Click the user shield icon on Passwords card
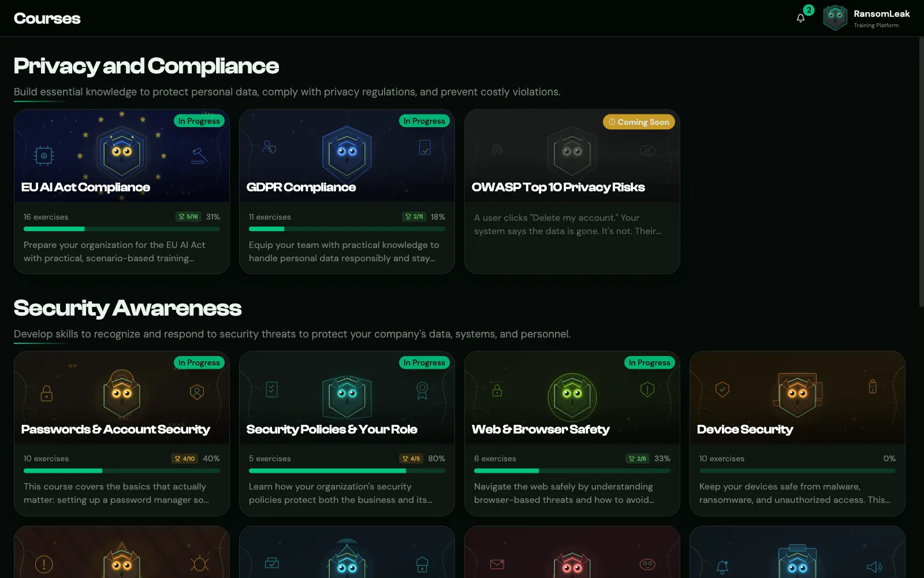924x578 pixels. coord(197,392)
